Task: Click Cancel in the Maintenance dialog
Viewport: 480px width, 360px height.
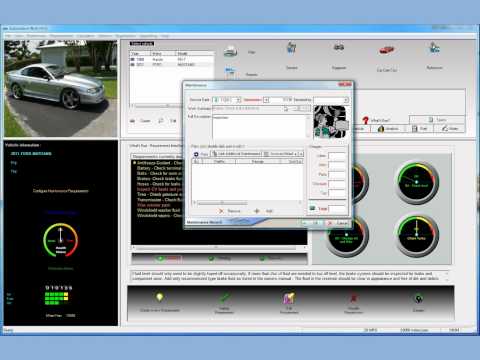Action: pyautogui.click(x=337, y=223)
